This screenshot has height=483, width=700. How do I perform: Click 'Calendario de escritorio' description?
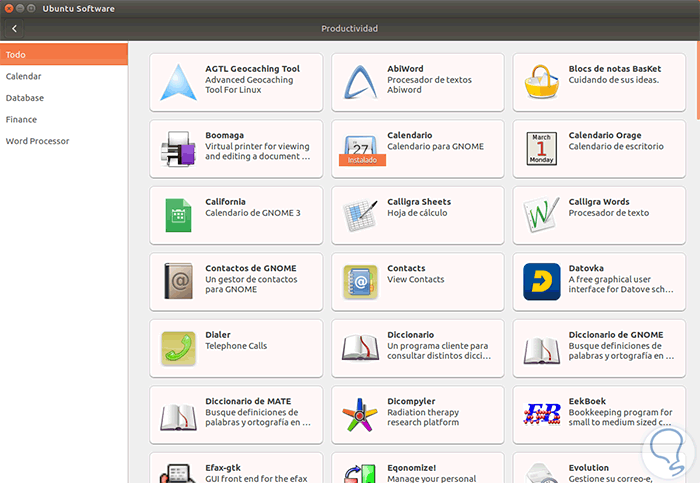pos(616,146)
